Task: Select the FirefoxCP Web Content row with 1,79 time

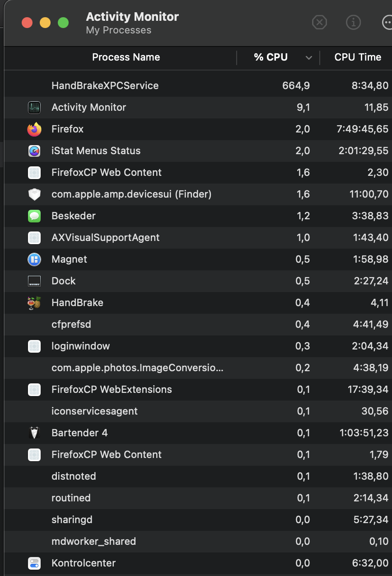Action: (x=198, y=454)
